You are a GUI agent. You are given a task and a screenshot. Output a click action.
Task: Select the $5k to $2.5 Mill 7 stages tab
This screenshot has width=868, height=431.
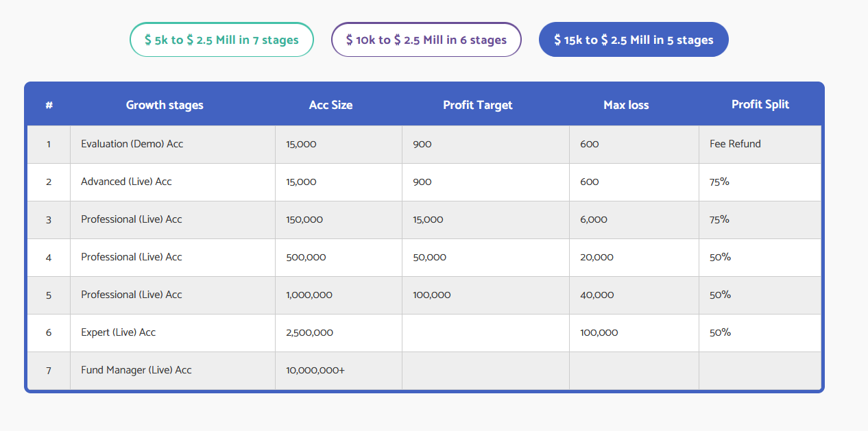point(221,40)
